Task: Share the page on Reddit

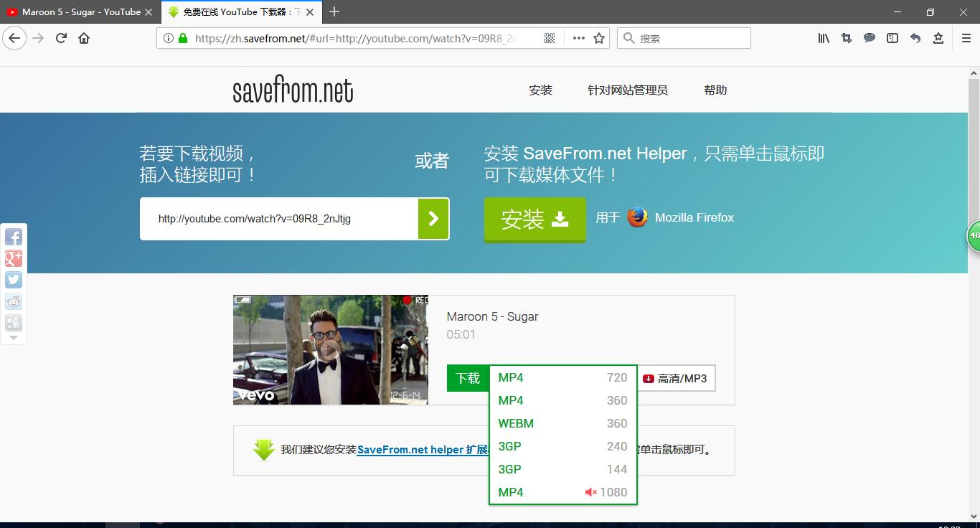Action: click(14, 301)
